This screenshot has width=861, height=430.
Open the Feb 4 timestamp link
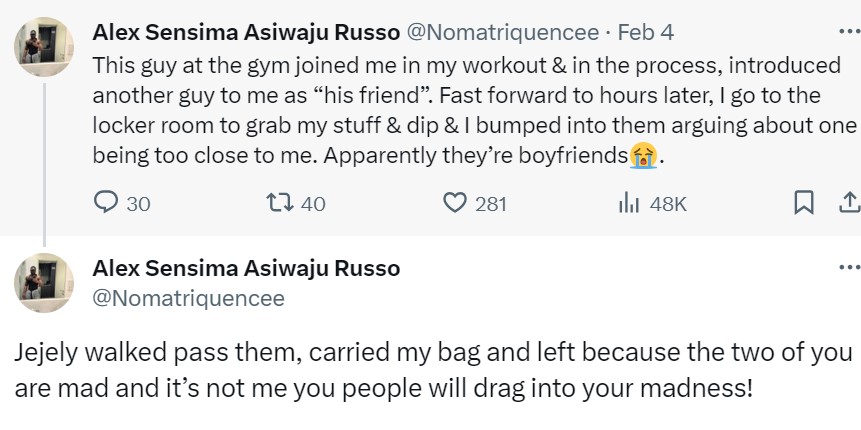(x=646, y=32)
